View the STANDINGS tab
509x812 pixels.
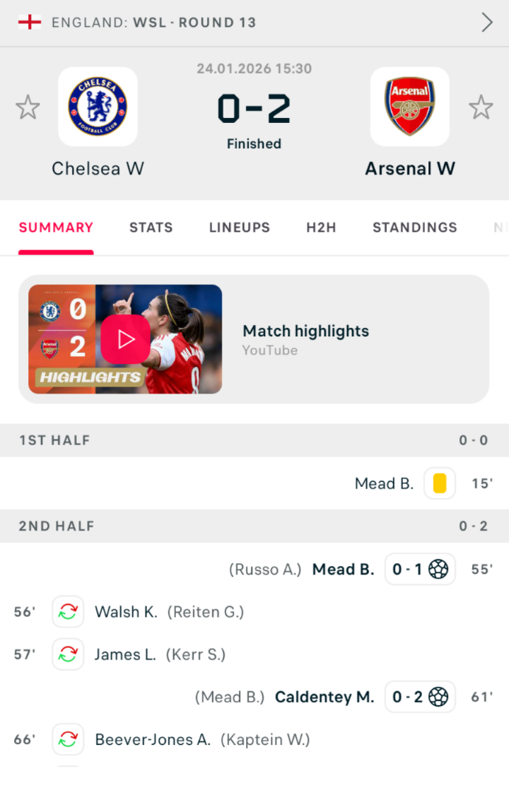pos(414,228)
